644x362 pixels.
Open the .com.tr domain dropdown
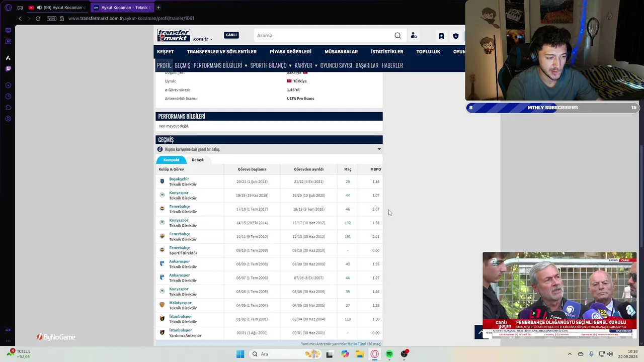202,39
